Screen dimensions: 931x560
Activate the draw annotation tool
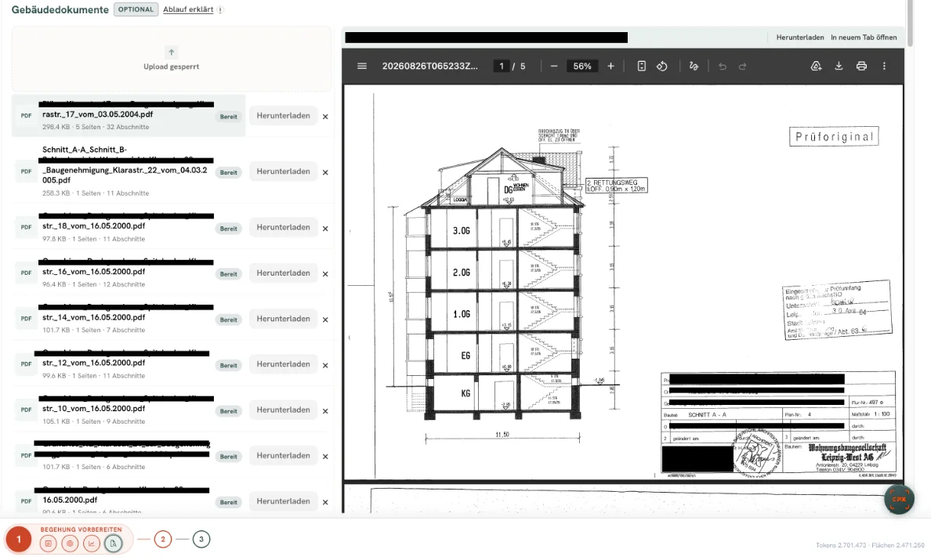tap(694, 66)
